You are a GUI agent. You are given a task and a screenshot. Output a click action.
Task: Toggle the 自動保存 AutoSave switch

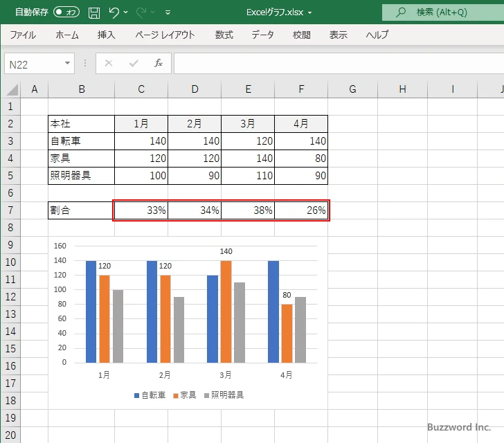(x=66, y=12)
